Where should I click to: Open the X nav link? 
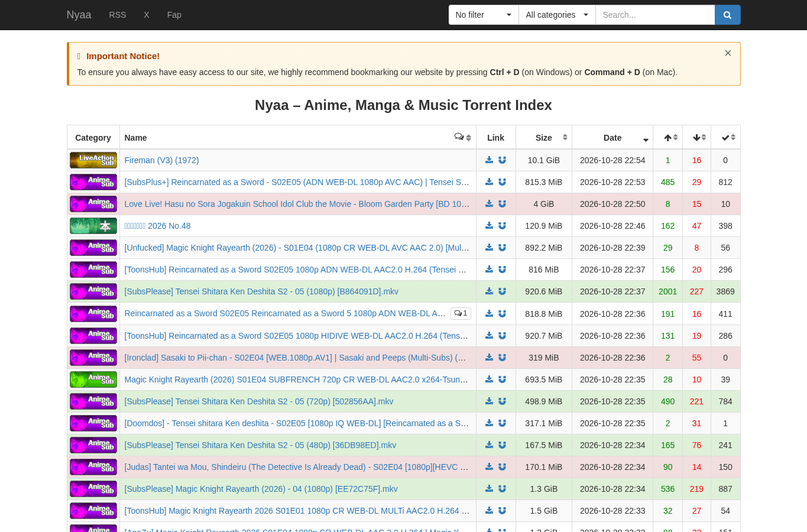pos(147,15)
